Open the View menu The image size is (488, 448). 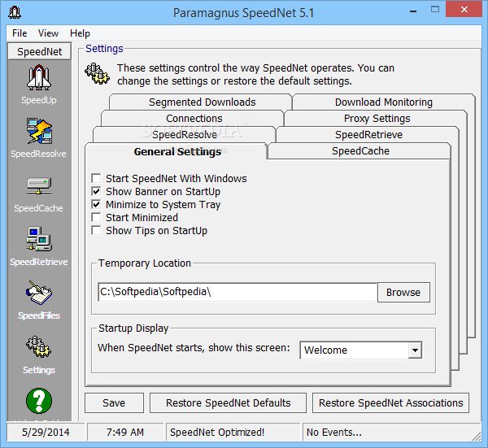pos(48,33)
